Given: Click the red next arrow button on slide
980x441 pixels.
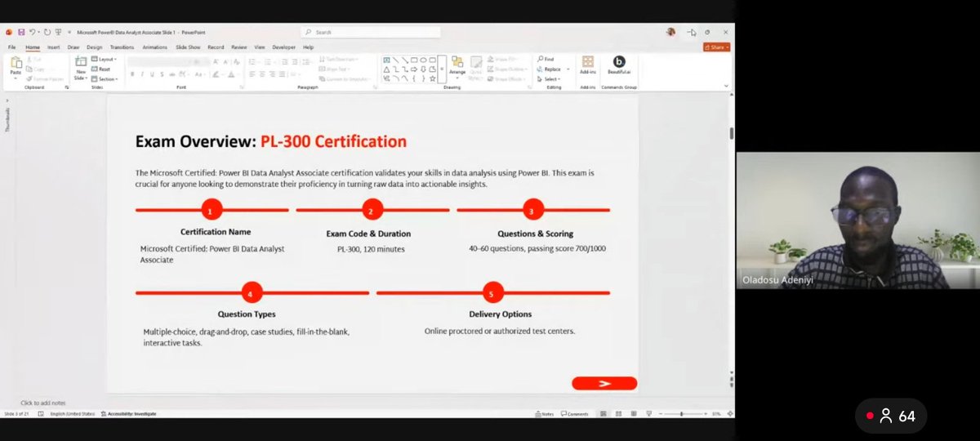Looking at the screenshot, I should point(604,383).
